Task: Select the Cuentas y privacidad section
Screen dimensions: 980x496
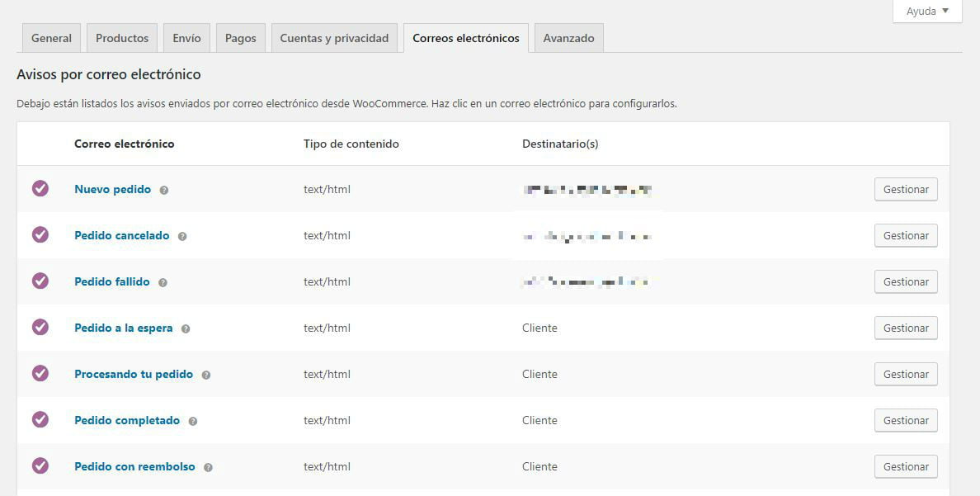Action: pos(333,37)
